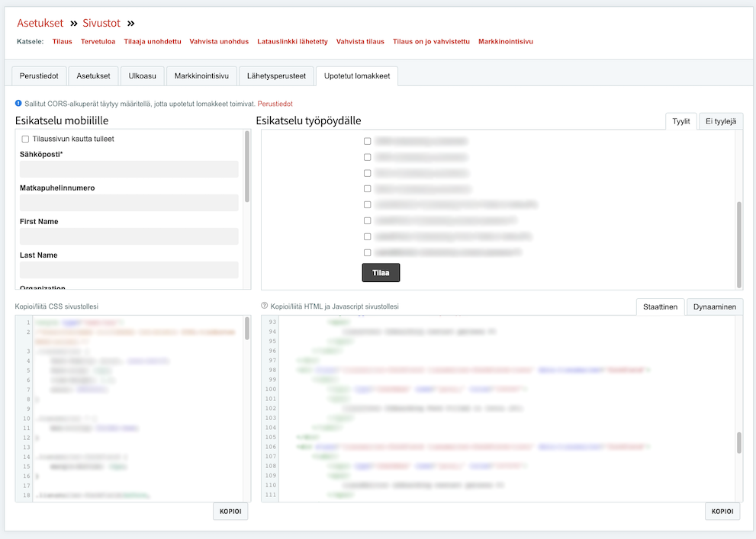The width and height of the screenshot is (756, 539).
Task: Click the Matkapuhelinnumero input field
Action: click(129, 203)
